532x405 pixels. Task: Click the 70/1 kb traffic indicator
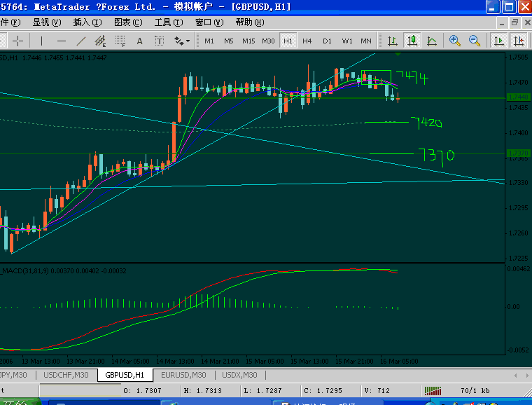(x=475, y=391)
